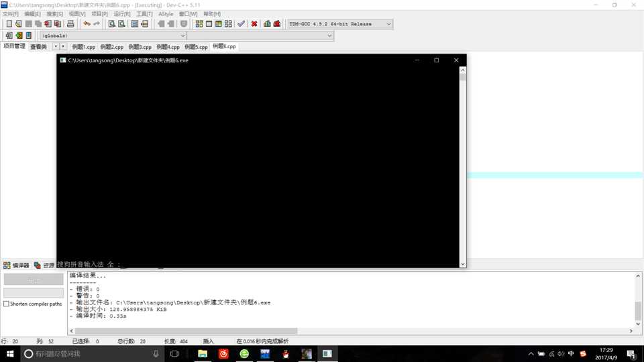Click the compile log vertical scrollbar thumb

point(638,310)
